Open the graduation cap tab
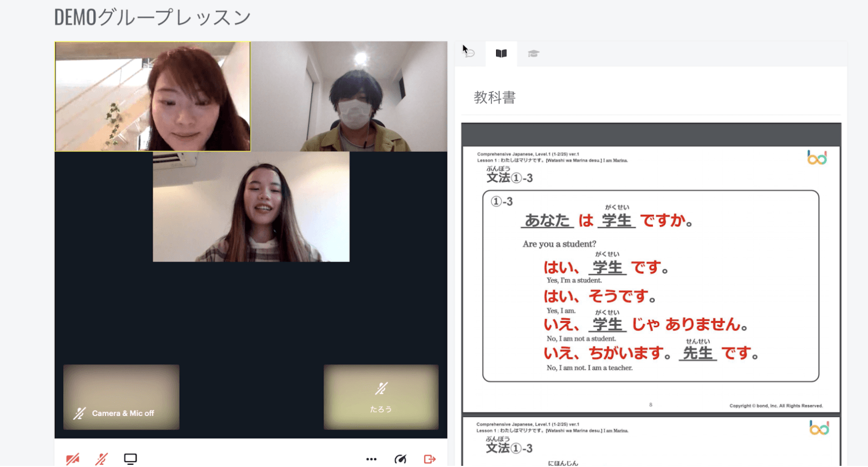The width and height of the screenshot is (868, 467). pos(533,53)
